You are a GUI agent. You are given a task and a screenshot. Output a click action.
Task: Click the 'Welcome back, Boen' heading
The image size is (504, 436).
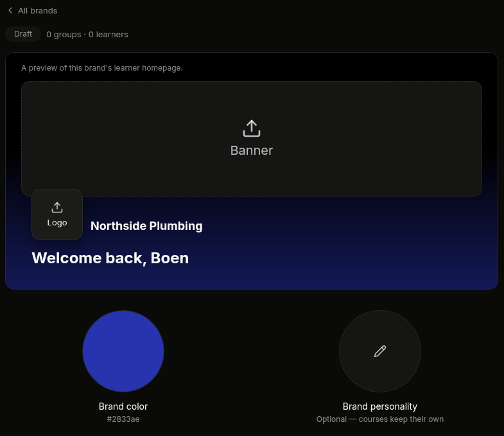[110, 258]
